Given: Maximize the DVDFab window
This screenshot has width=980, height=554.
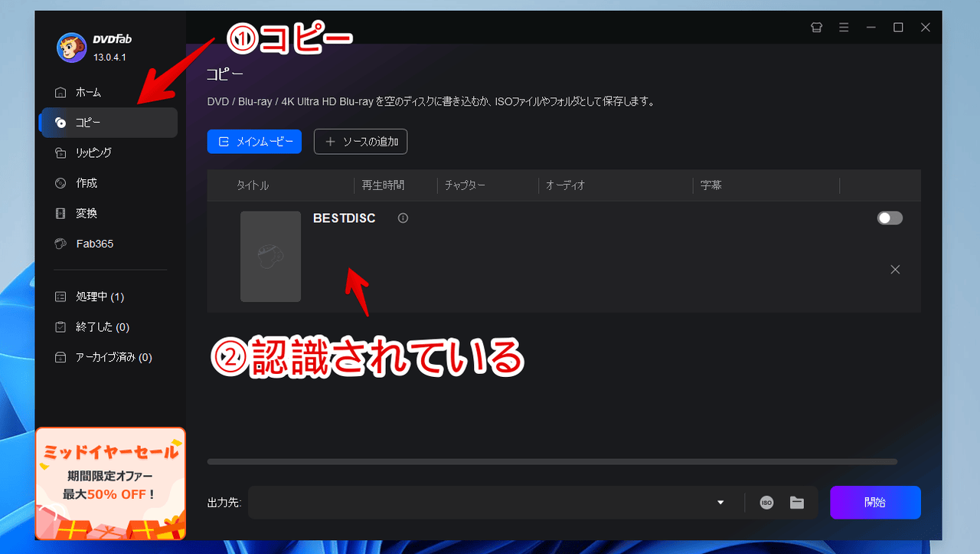Looking at the screenshot, I should [898, 28].
